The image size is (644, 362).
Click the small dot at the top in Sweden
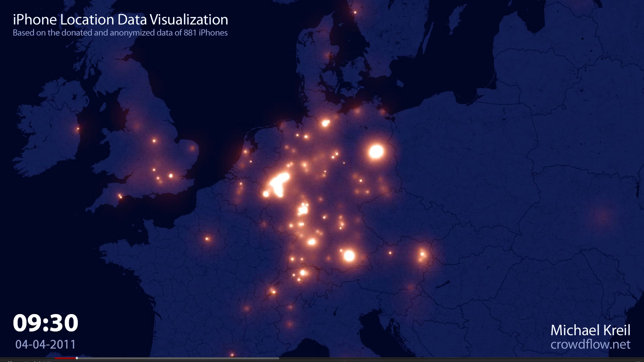point(355,12)
